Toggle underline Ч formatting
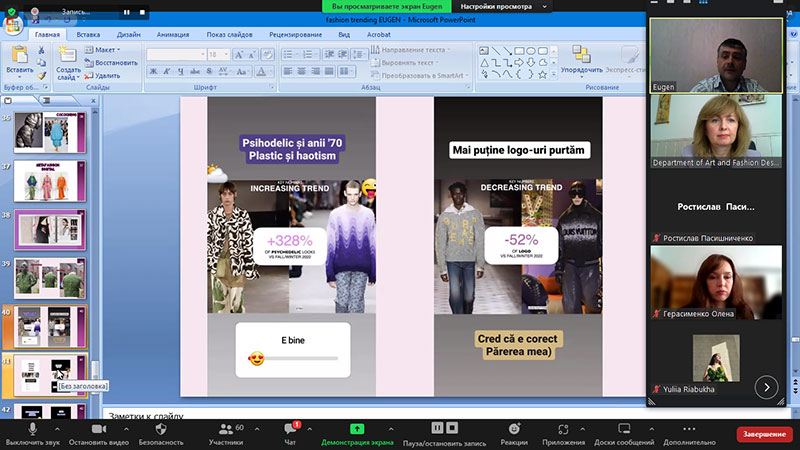Image resolution: width=800 pixels, height=450 pixels. pyautogui.click(x=181, y=71)
